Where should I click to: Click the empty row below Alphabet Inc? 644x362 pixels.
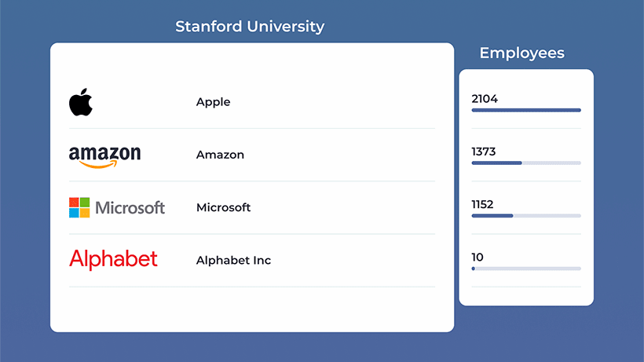pos(251,308)
